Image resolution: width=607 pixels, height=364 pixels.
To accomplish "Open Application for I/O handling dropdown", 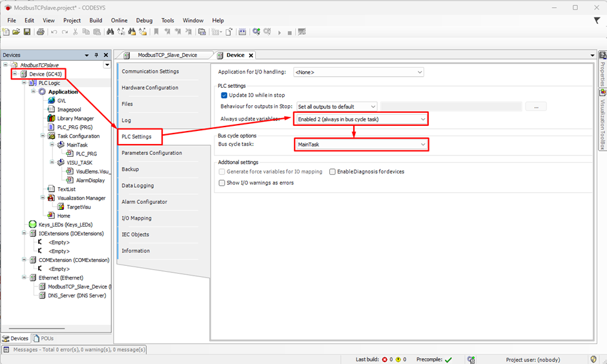I will [358, 72].
